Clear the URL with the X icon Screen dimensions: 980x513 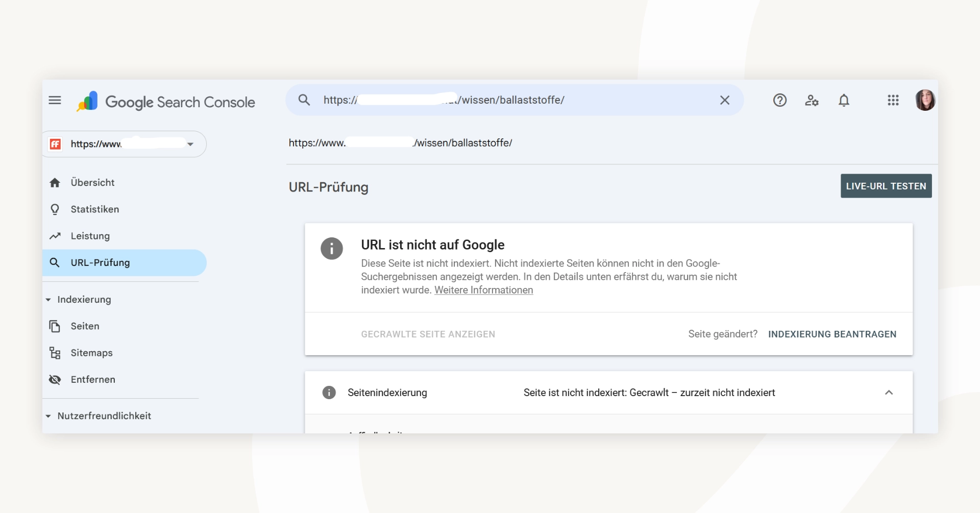pos(725,100)
